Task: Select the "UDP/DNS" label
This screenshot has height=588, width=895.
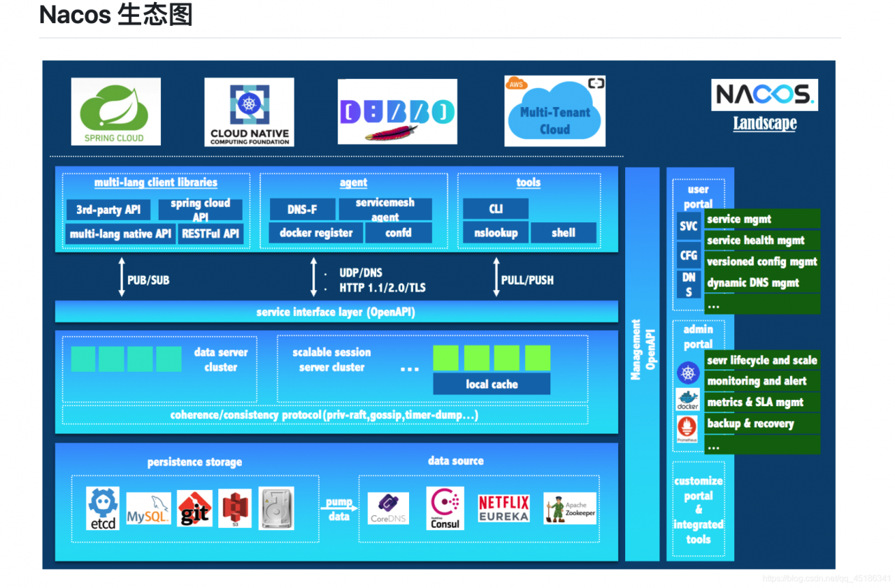Action: pos(361,273)
